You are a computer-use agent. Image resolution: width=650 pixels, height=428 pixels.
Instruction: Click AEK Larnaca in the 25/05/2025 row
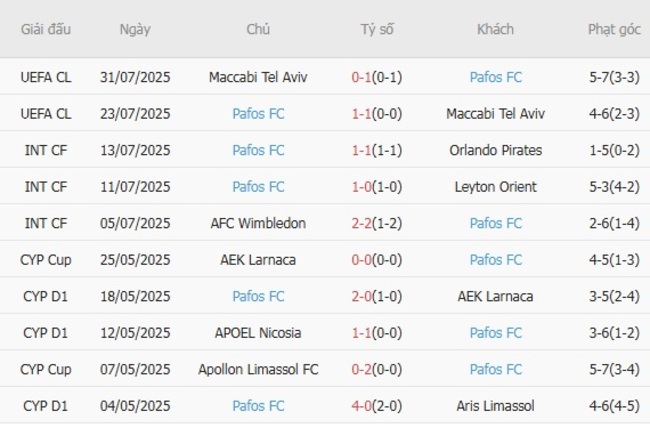pyautogui.click(x=258, y=260)
